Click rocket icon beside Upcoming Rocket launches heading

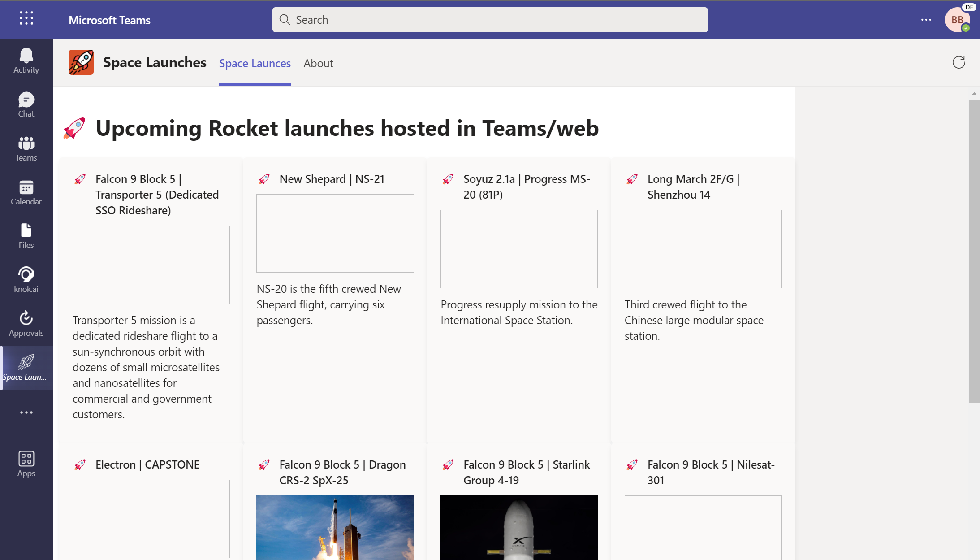point(74,128)
